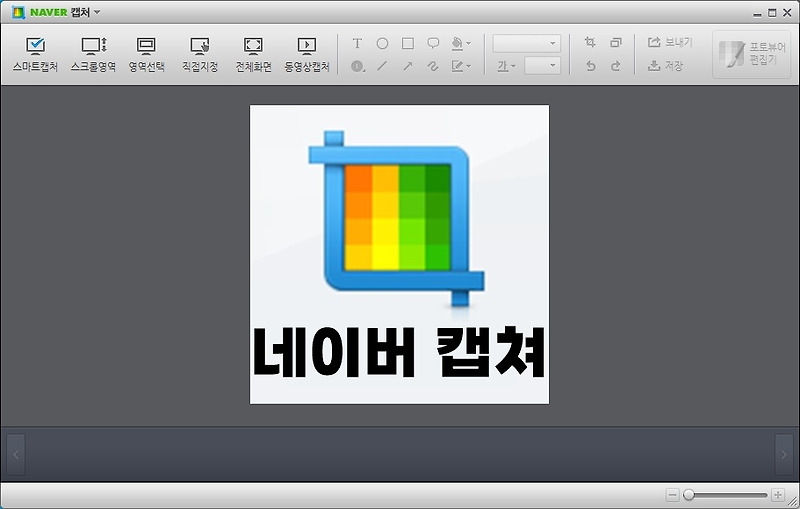Select the text T tool
The height and width of the screenshot is (509, 800).
pos(357,43)
